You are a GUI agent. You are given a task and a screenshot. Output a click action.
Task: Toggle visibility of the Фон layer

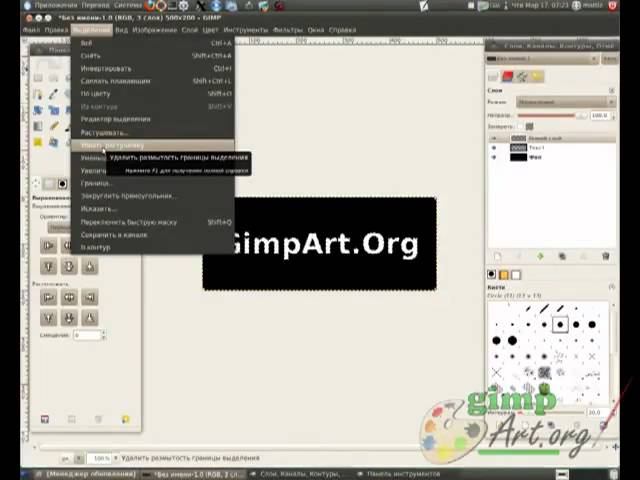coord(494,157)
